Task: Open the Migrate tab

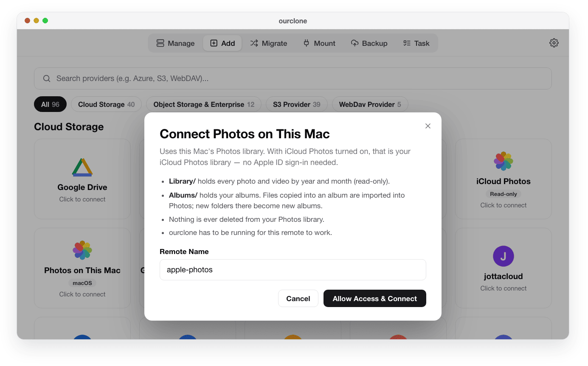Action: 269,43
